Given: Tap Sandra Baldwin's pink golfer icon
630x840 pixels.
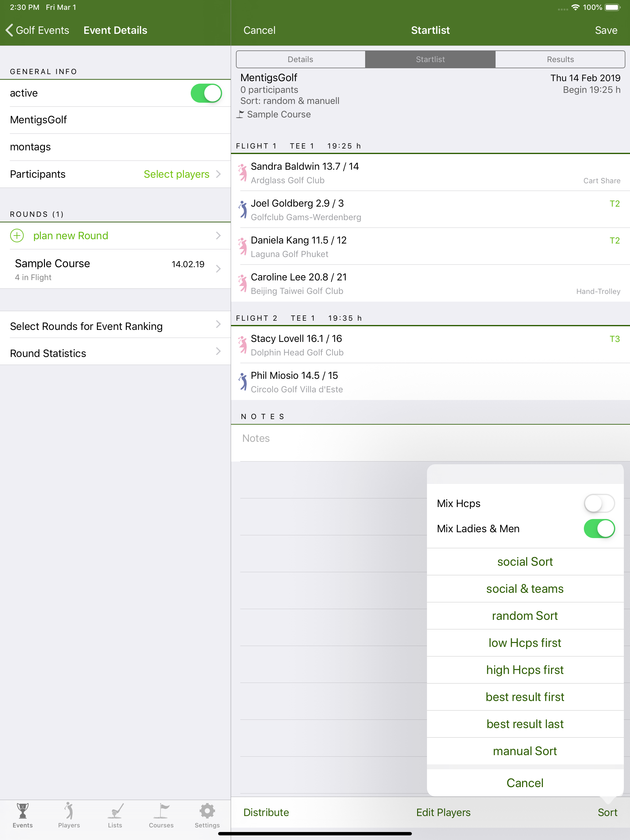Looking at the screenshot, I should (242, 173).
